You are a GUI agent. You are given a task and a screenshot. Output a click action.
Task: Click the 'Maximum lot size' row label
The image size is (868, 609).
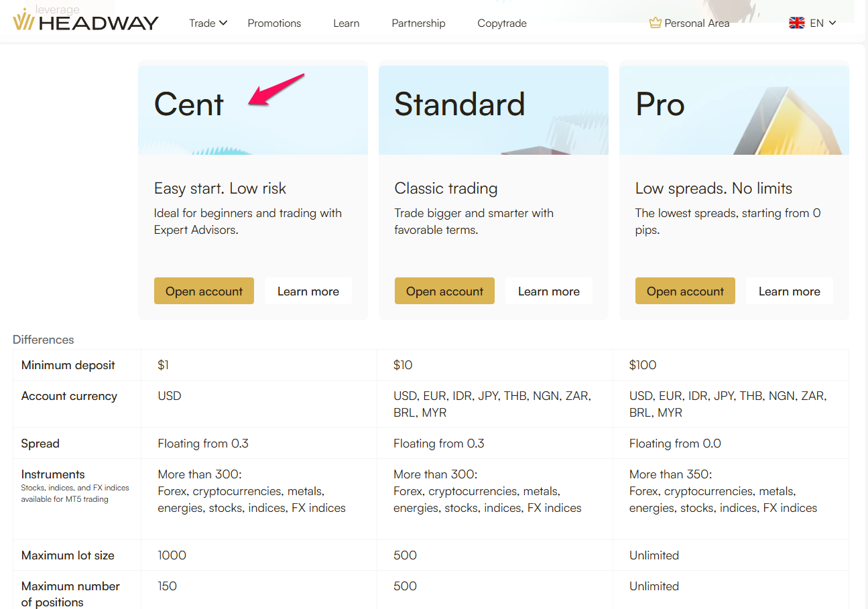pyautogui.click(x=68, y=555)
